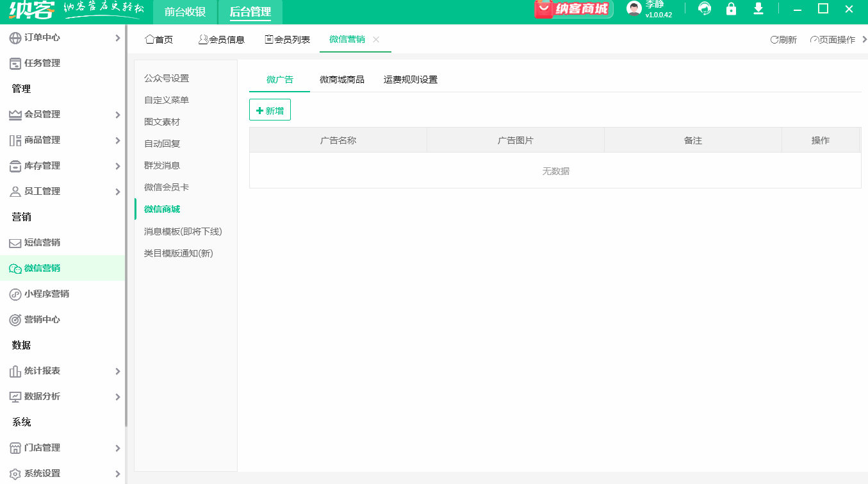868x484 pixels.
Task: Click the 新增 add button
Action: (270, 109)
